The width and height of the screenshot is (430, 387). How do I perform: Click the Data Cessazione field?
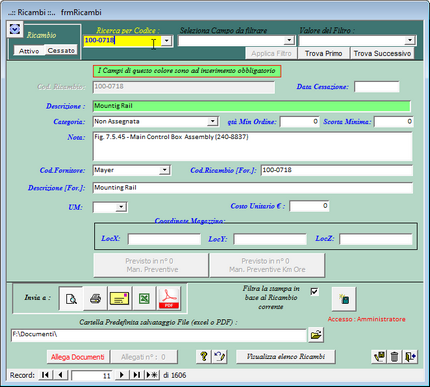pyautogui.click(x=377, y=87)
